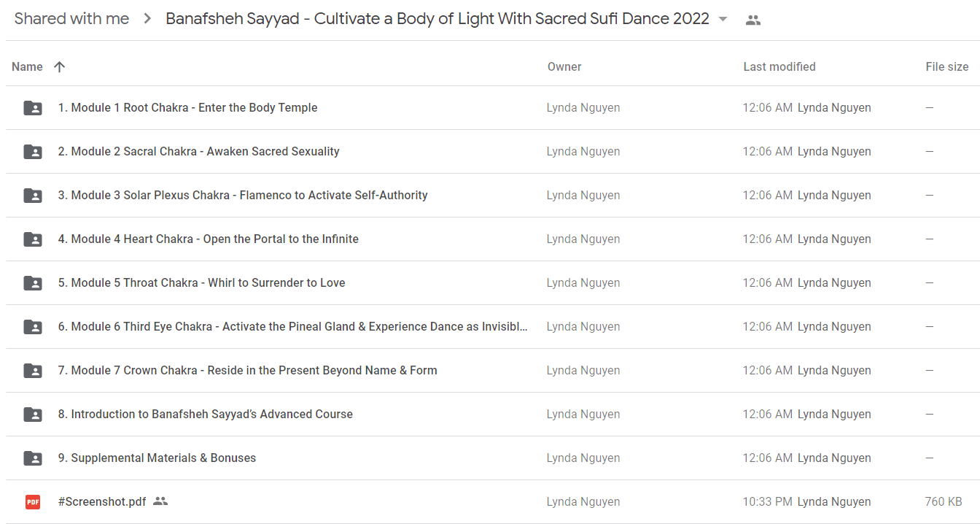Click shared folder icon for Module 4 Heart Chakra
Screen dimensions: 980x524
[33, 239]
